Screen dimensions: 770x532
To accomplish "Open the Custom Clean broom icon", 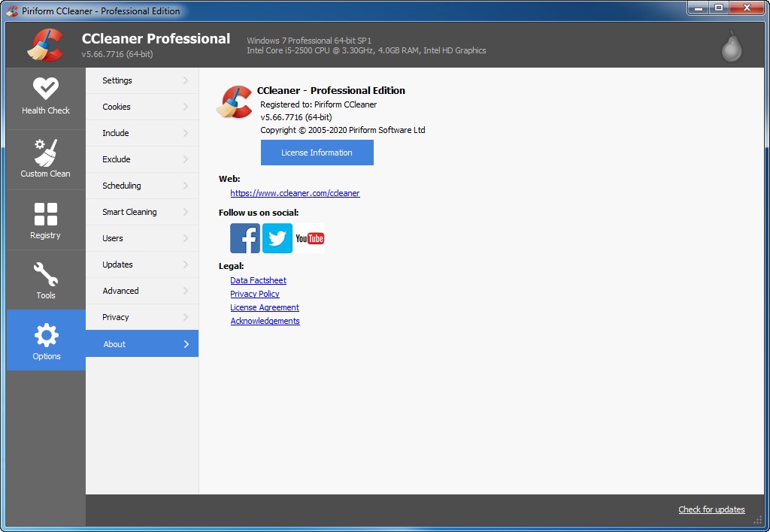I will pos(46,153).
